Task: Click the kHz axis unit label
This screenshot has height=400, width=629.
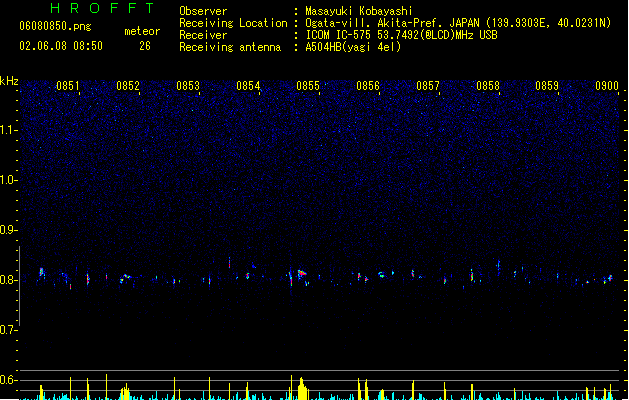Action: 9,81
